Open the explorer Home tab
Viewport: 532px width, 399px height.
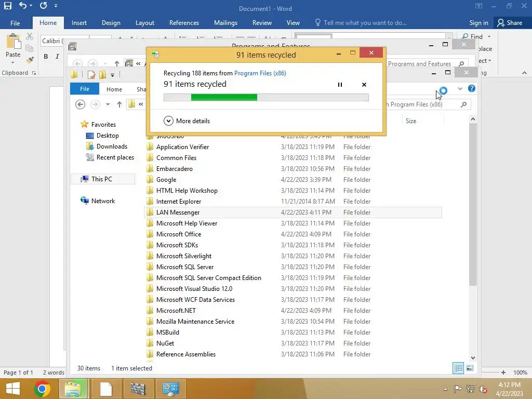(114, 89)
